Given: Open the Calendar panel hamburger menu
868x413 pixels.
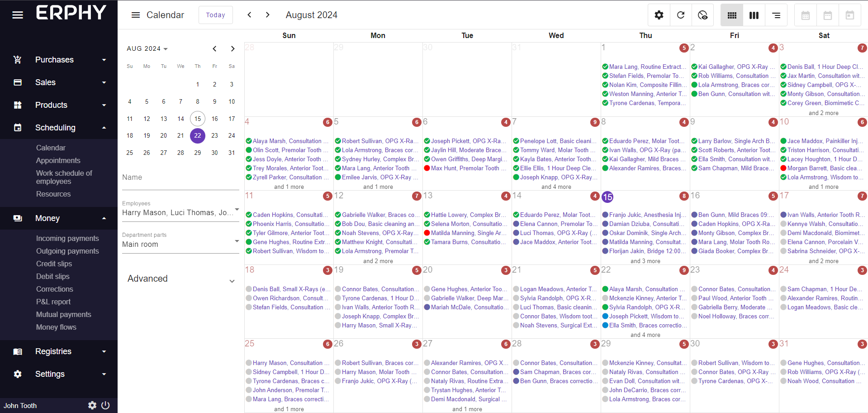Looking at the screenshot, I should (x=136, y=15).
